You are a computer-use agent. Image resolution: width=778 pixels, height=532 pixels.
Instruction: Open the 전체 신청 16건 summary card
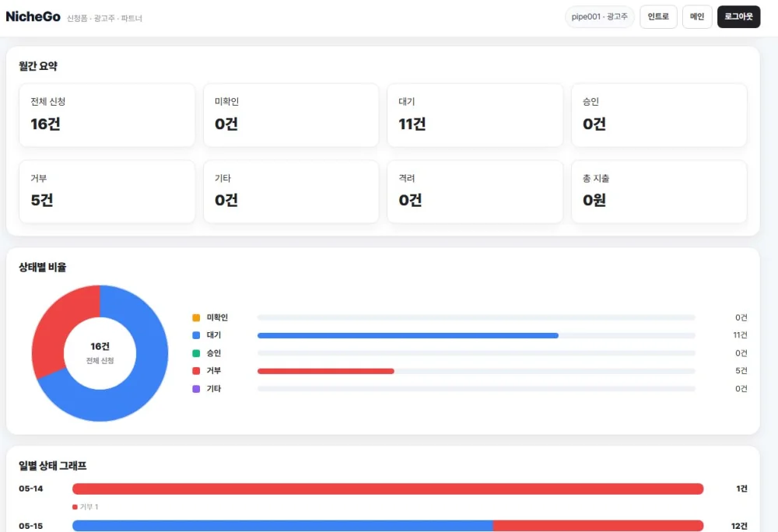(107, 115)
